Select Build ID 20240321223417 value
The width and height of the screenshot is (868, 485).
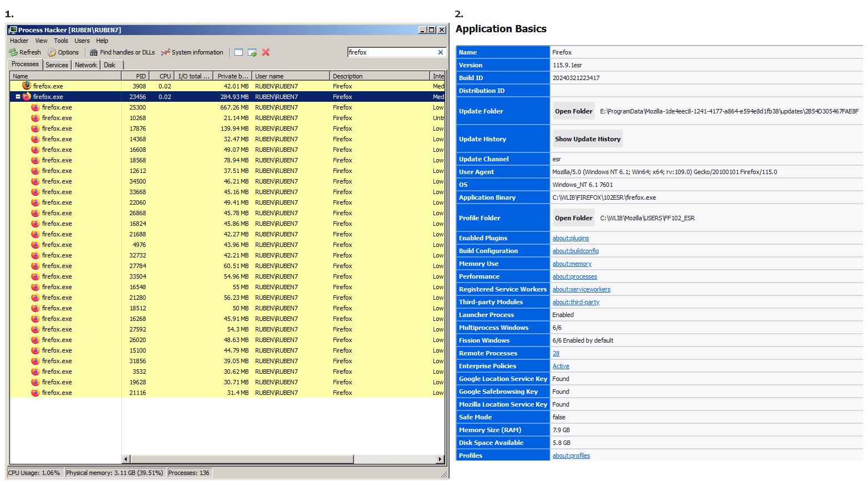pyautogui.click(x=576, y=78)
